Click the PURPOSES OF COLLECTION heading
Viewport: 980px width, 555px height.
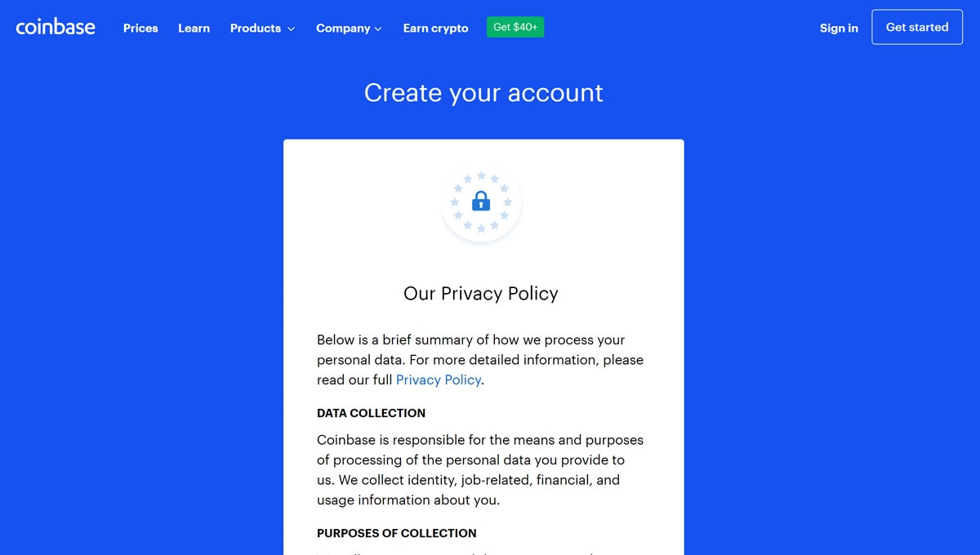[x=397, y=533]
